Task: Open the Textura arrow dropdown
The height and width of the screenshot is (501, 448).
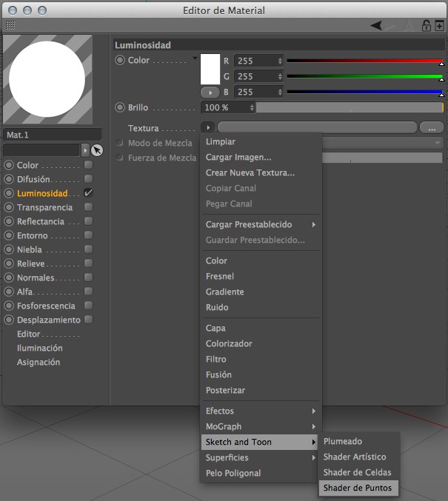Action: pyautogui.click(x=207, y=128)
